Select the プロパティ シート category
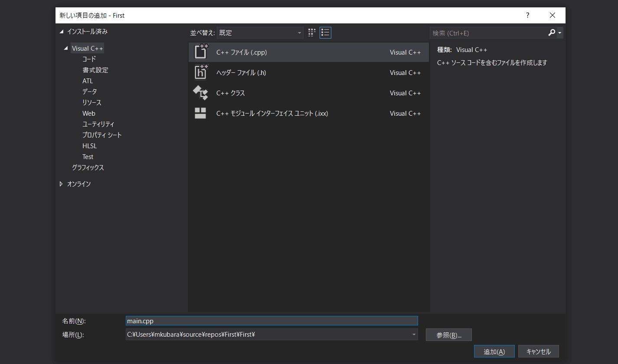618x364 pixels. coord(102,135)
